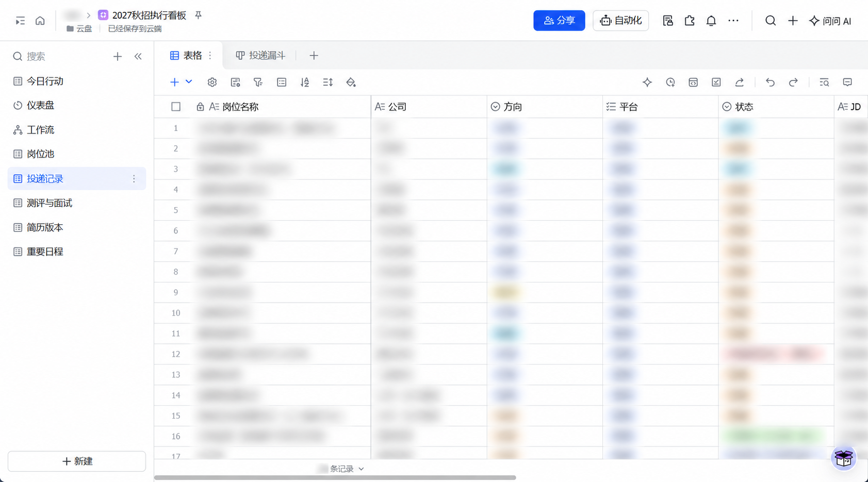Expand the record count (条记录) dropdown

coord(341,469)
